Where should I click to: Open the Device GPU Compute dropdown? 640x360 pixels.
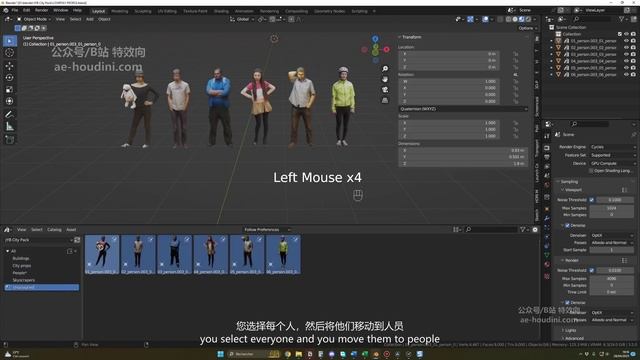point(613,163)
